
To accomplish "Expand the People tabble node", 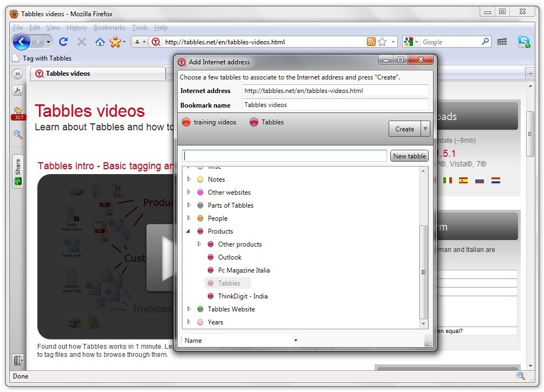I will pyautogui.click(x=189, y=218).
